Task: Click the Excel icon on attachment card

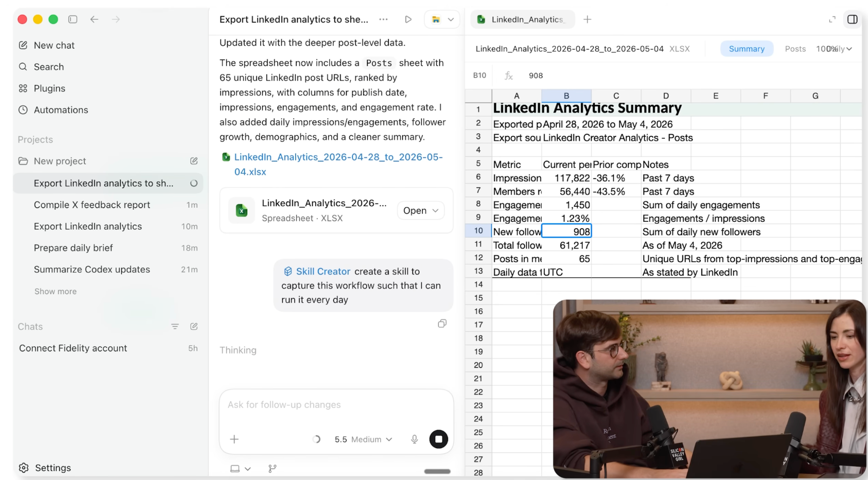Action: (x=242, y=210)
